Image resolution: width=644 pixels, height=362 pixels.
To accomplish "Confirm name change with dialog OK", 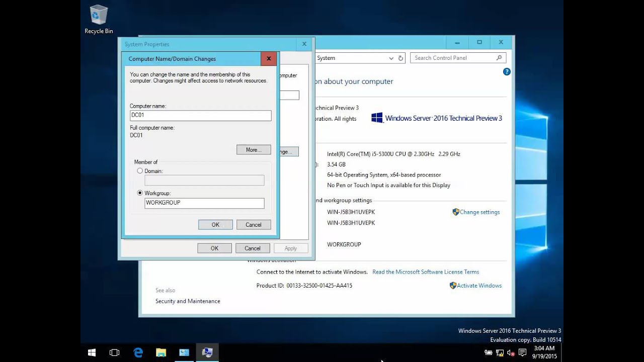I will click(x=215, y=225).
